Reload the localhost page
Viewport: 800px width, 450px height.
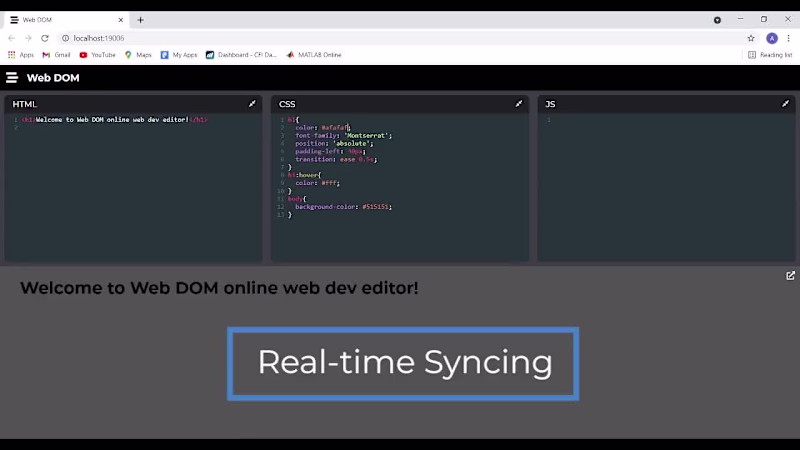coord(45,38)
